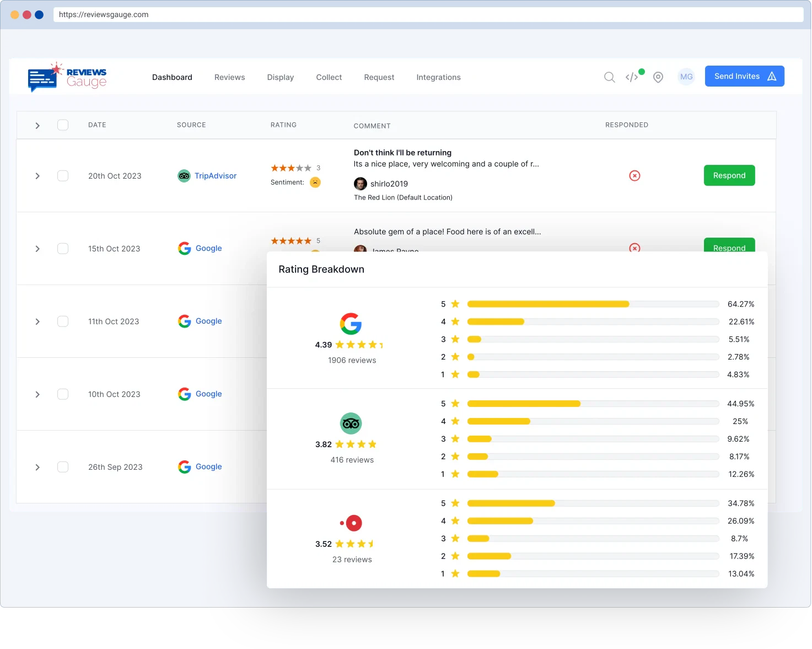The image size is (812, 649).
Task: Click the TripAdvisor owl icon in first row
Action: (x=184, y=176)
